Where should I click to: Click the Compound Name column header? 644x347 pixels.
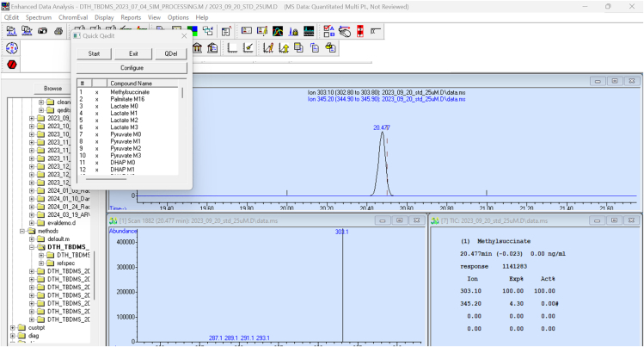pos(143,83)
